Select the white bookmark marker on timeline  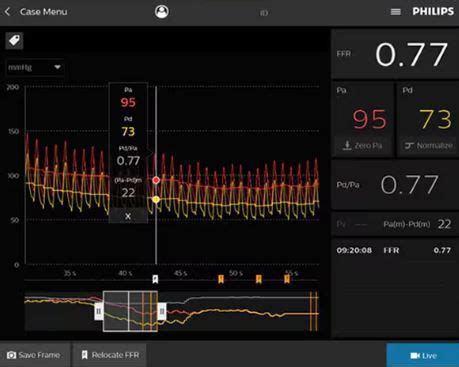click(x=155, y=279)
